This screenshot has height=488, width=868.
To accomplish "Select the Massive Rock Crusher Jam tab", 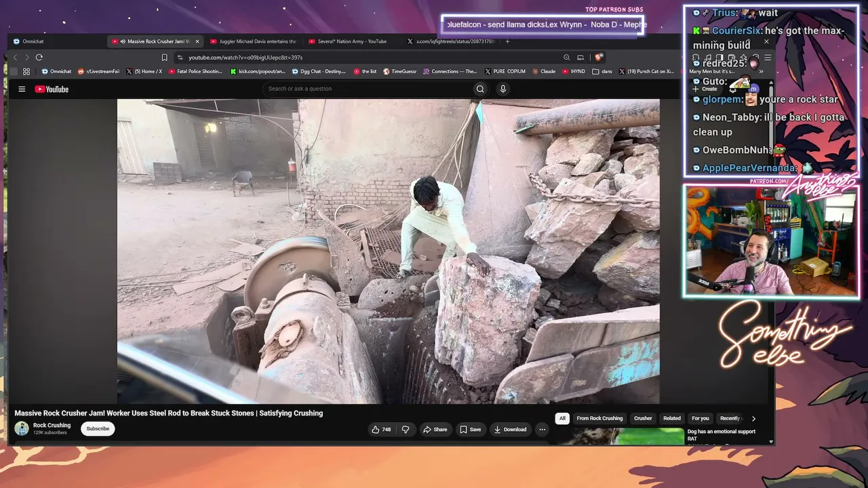I will click(x=155, y=41).
